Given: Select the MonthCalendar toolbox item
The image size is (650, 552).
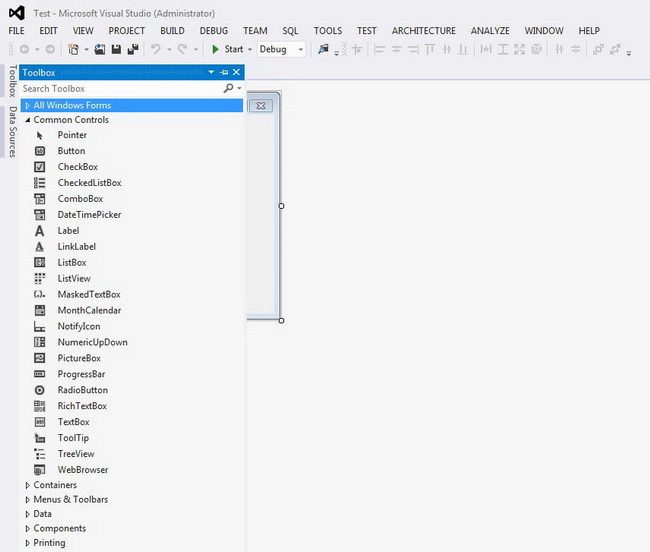Looking at the screenshot, I should click(x=88, y=310).
